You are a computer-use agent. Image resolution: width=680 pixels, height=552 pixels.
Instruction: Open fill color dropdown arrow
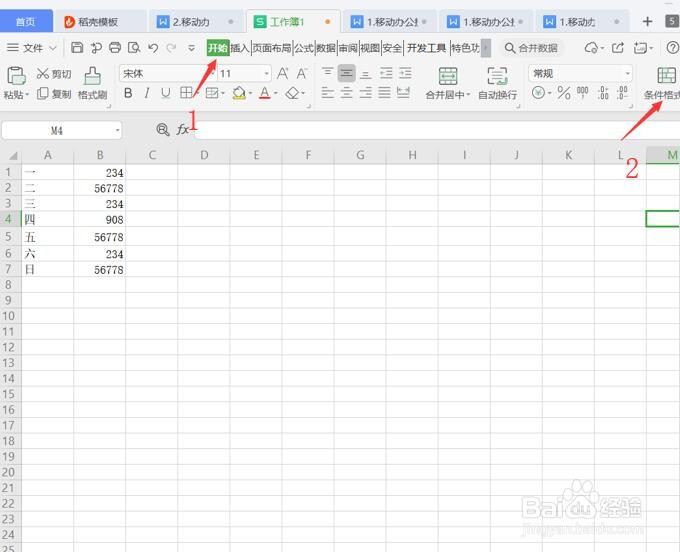click(250, 93)
